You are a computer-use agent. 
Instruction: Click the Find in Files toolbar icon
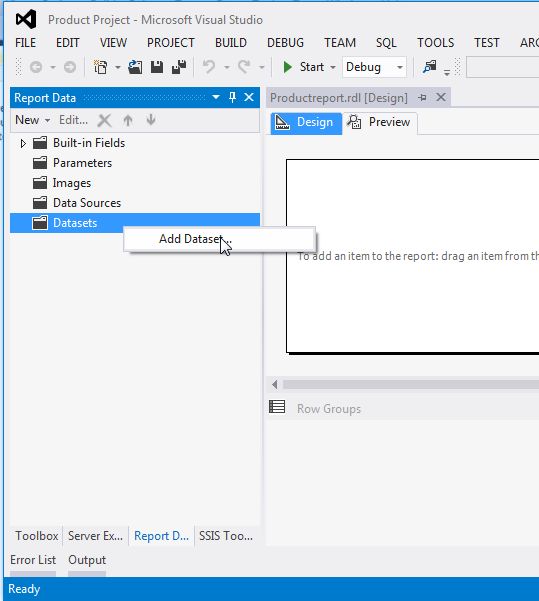(429, 67)
